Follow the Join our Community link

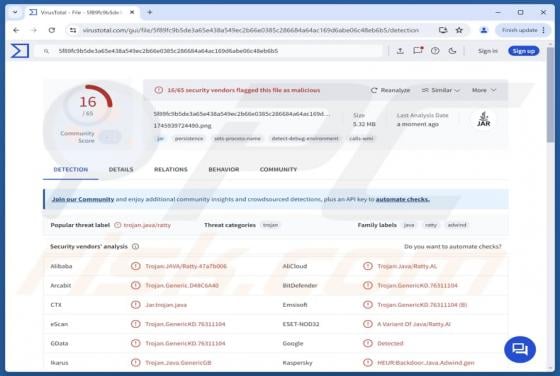pos(83,199)
